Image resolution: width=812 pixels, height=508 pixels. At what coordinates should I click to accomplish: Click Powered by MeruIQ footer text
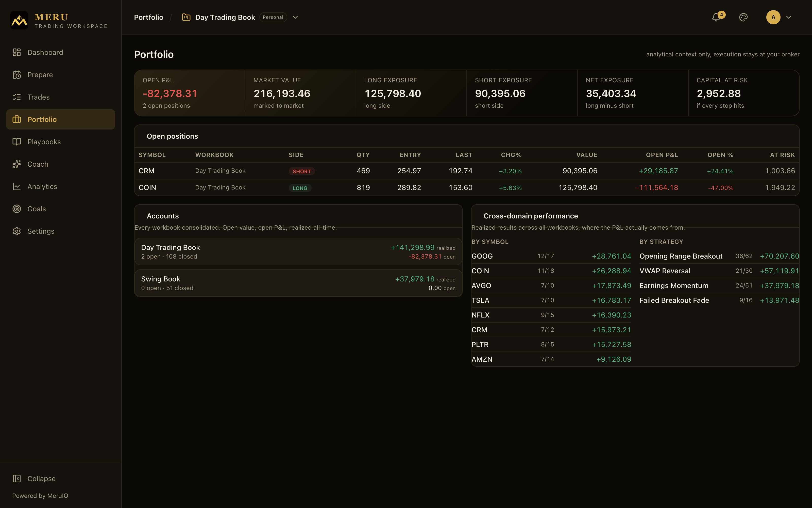(x=40, y=496)
